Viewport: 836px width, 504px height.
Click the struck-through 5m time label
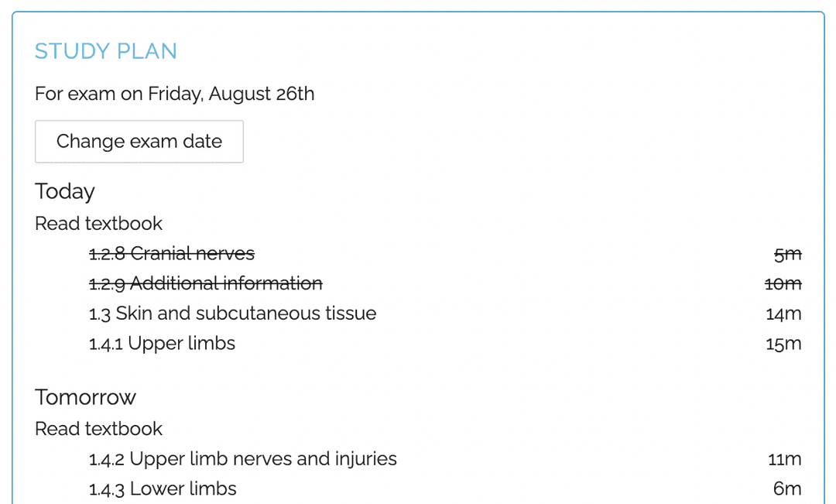(x=787, y=253)
